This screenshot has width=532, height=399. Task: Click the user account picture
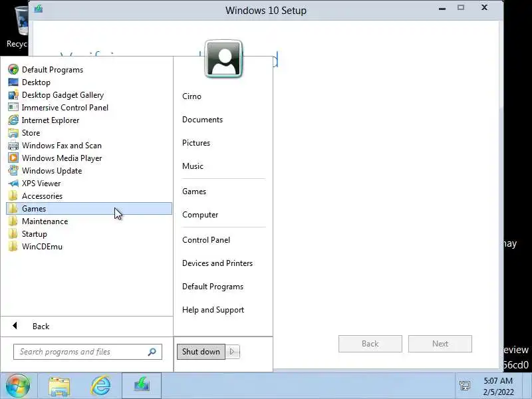coord(223,59)
